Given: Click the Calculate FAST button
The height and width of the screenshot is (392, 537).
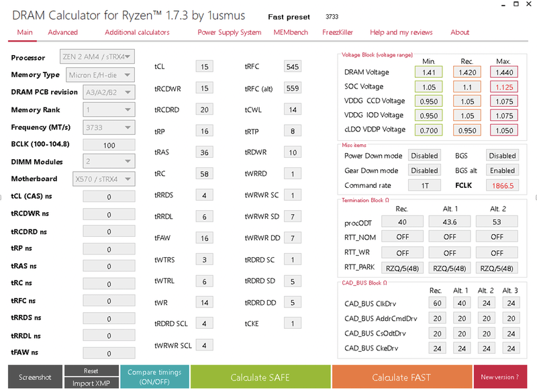Looking at the screenshot, I should tap(401, 377).
